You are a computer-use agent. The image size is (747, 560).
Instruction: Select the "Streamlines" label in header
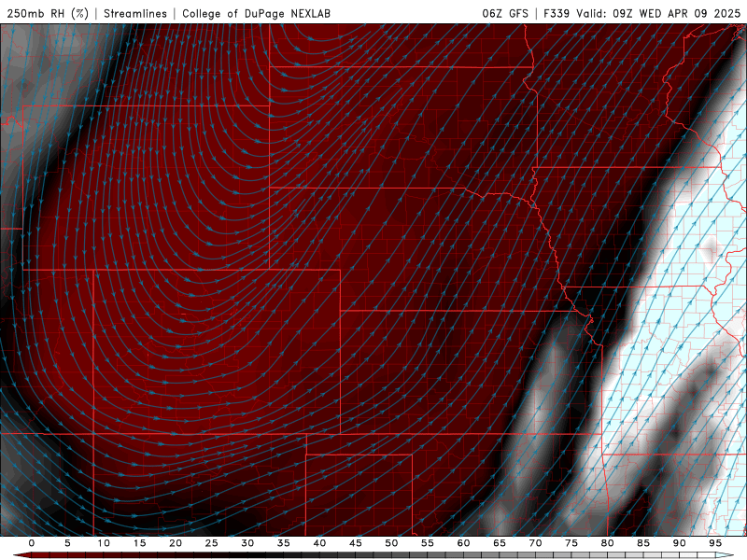click(135, 13)
